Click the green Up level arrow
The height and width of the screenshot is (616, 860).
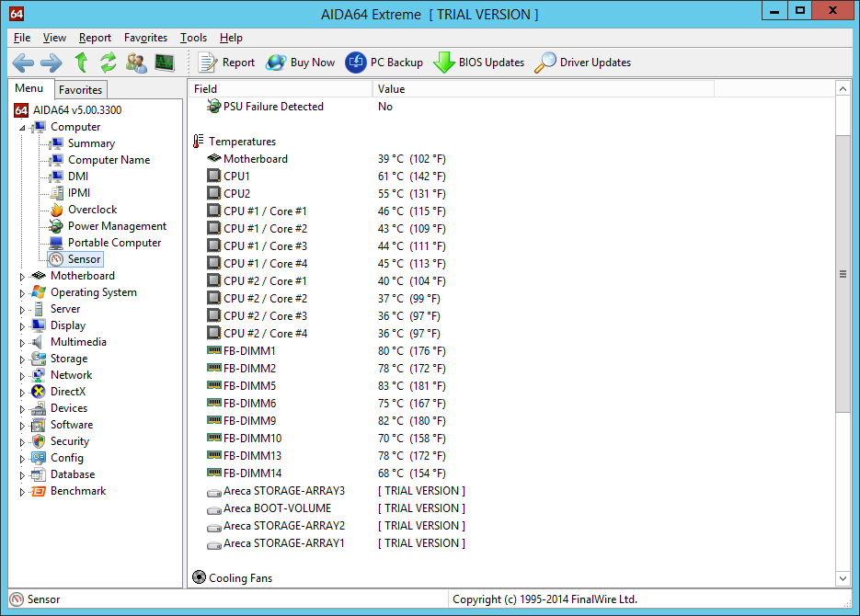click(81, 63)
